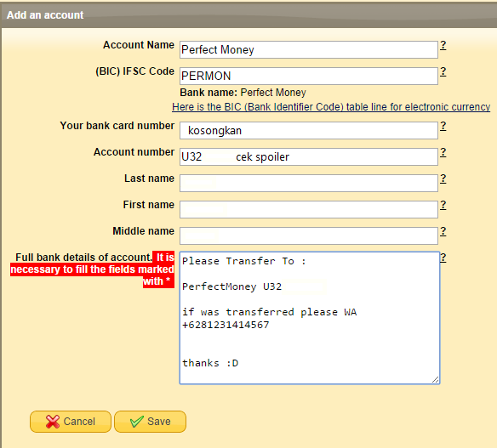Image resolution: width=497 pixels, height=448 pixels.
Task: Focus the Account Name input field
Action: [x=309, y=49]
